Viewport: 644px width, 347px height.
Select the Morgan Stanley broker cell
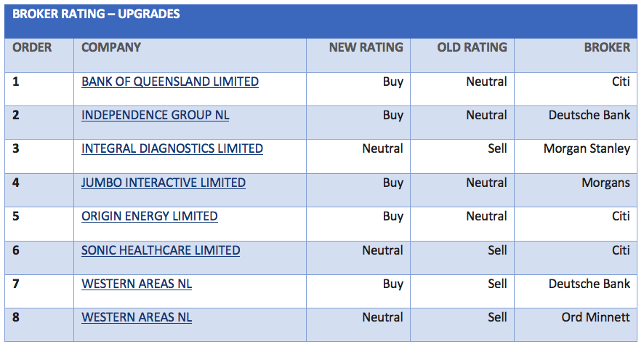(x=587, y=148)
